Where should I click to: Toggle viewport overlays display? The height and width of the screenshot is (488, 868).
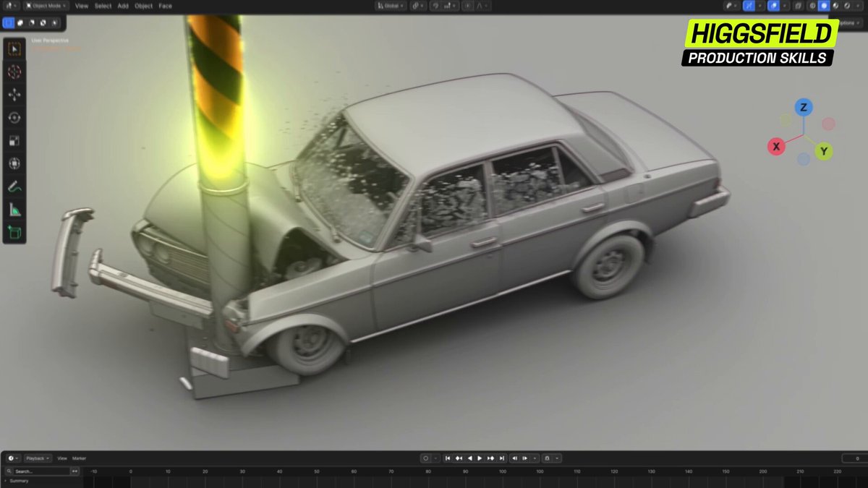click(x=774, y=6)
